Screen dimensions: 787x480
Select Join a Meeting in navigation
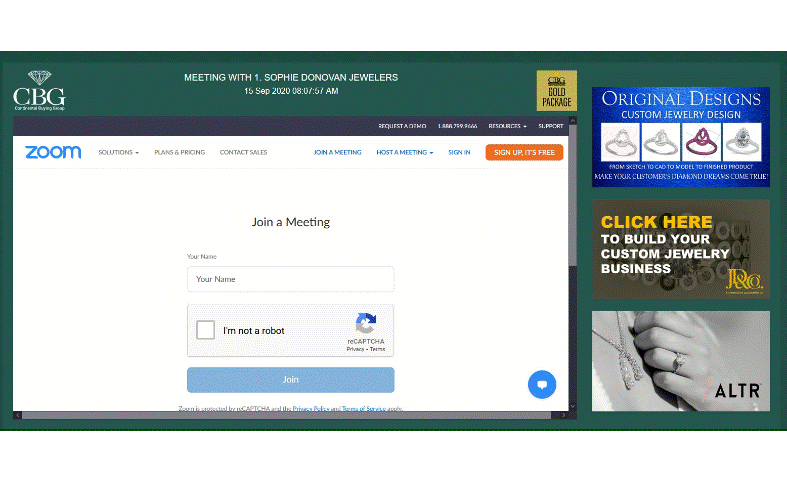[337, 152]
